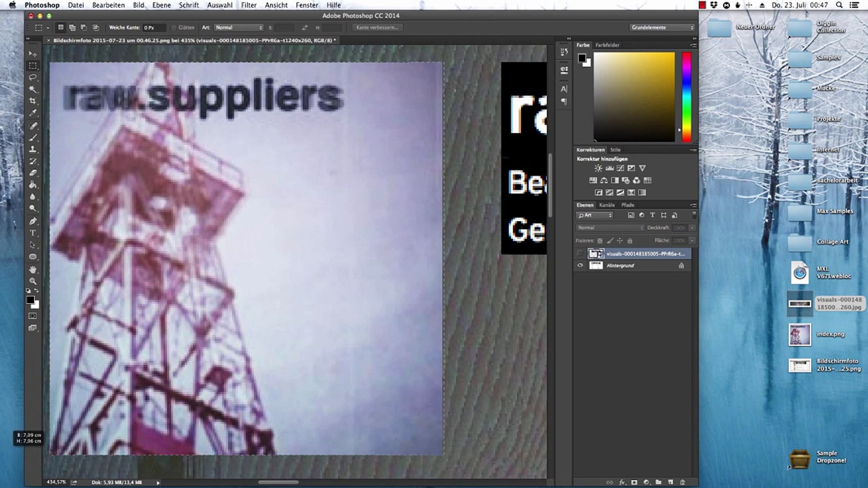The width and height of the screenshot is (868, 488).
Task: Select the Type tool
Action: (33, 233)
